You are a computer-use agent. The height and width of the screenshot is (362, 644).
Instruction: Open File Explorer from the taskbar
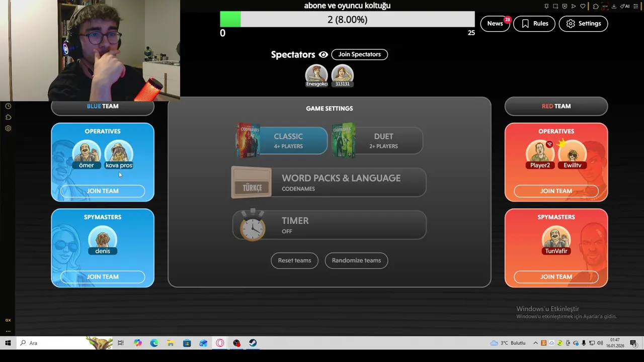tap(171, 343)
